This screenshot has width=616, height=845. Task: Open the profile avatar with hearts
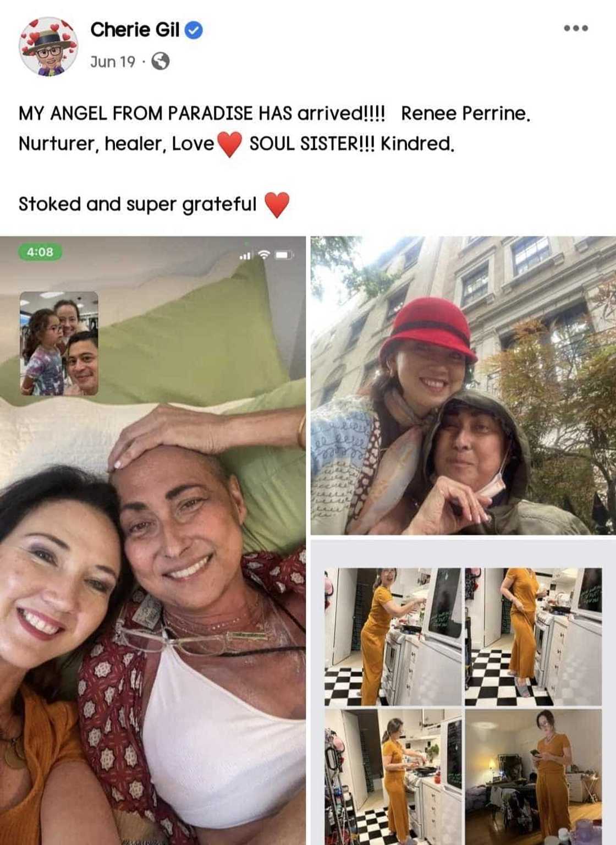(48, 46)
